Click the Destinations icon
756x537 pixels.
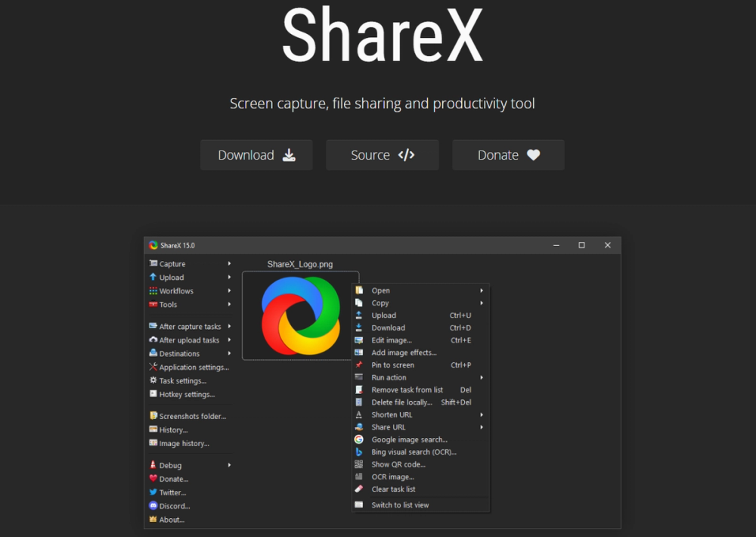(x=153, y=353)
